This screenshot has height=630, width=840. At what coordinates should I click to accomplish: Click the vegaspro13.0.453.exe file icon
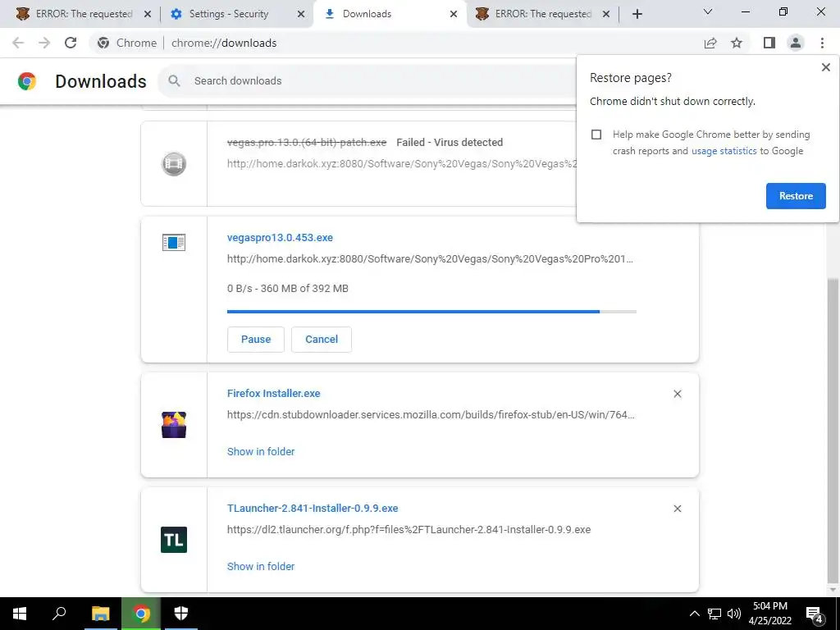(174, 243)
